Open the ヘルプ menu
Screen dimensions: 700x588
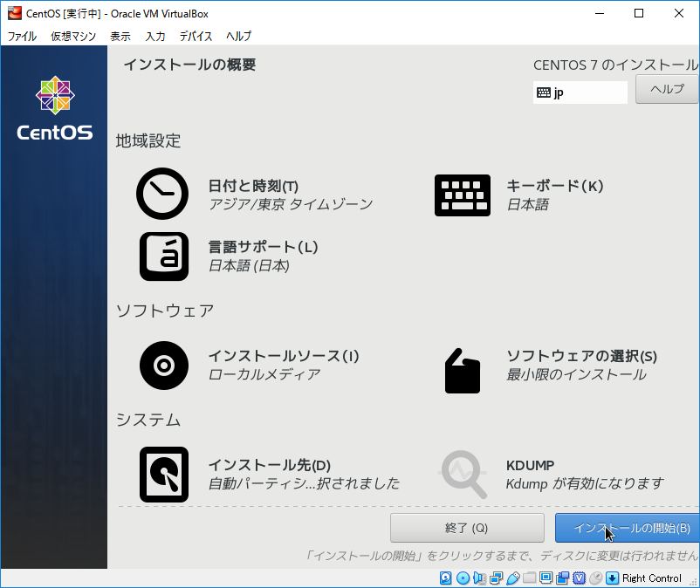238,36
